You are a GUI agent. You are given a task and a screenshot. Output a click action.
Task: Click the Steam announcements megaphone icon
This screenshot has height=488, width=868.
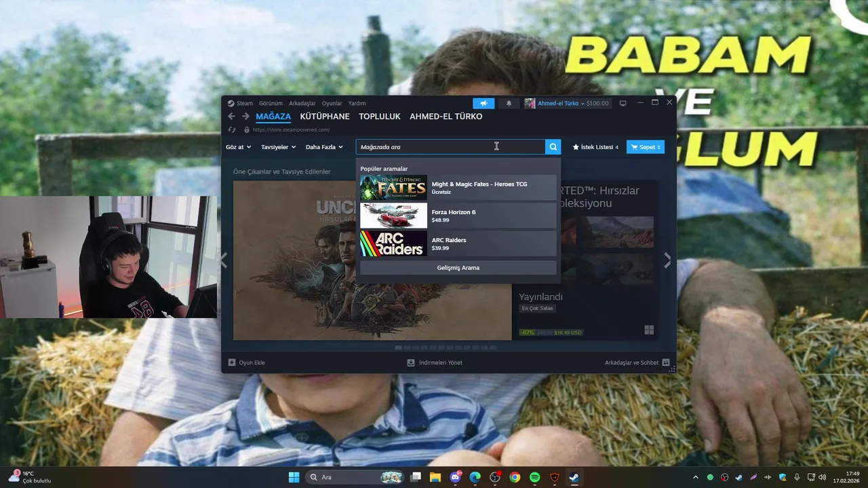[x=484, y=103]
